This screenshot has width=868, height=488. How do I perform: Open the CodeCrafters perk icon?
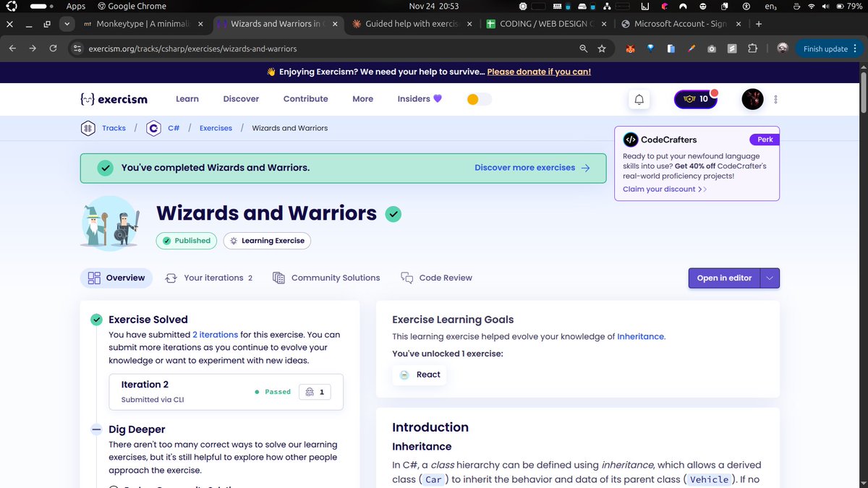(632, 140)
